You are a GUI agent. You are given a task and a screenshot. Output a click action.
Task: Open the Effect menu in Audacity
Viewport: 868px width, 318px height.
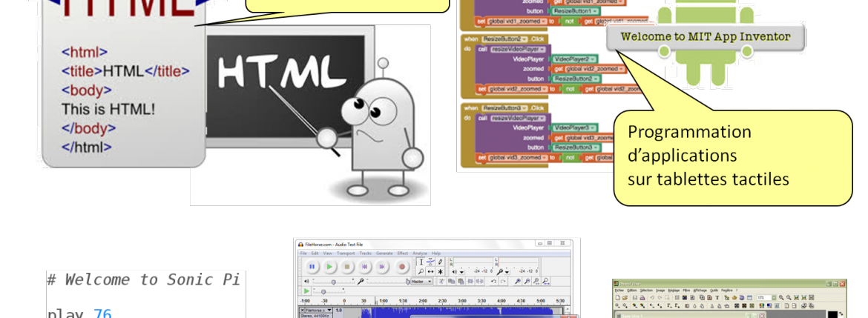click(402, 254)
